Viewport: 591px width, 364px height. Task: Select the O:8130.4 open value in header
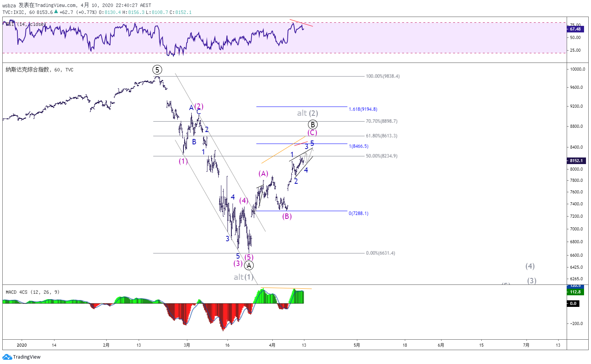[110, 12]
